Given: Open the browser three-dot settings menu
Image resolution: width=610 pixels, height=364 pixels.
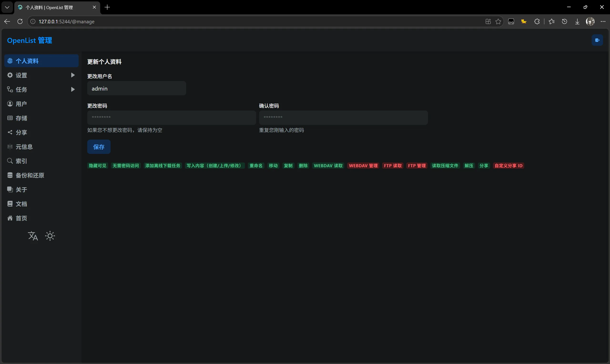Looking at the screenshot, I should pyautogui.click(x=603, y=22).
